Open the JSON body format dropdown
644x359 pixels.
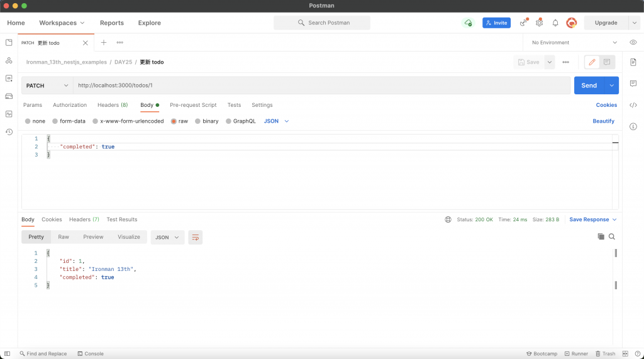276,121
